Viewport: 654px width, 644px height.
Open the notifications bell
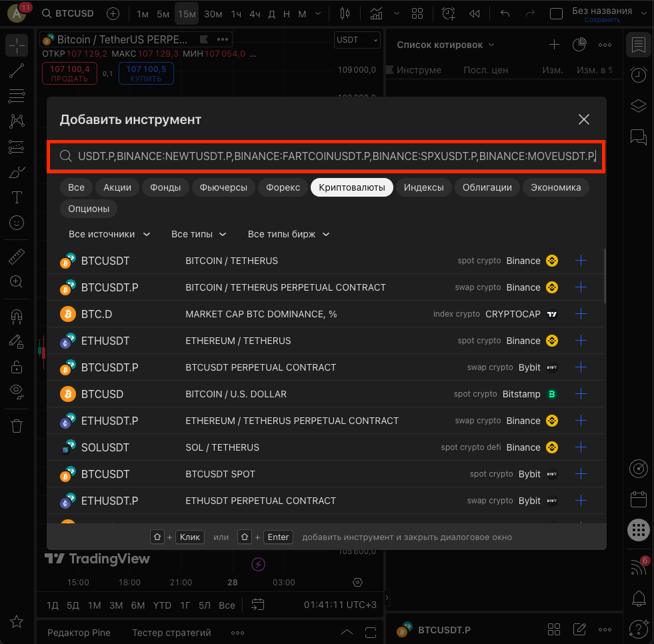click(x=639, y=599)
